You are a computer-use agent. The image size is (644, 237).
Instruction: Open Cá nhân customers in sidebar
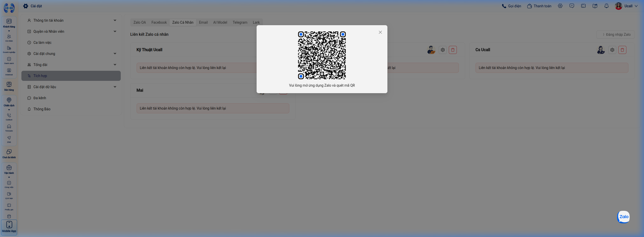point(9,38)
